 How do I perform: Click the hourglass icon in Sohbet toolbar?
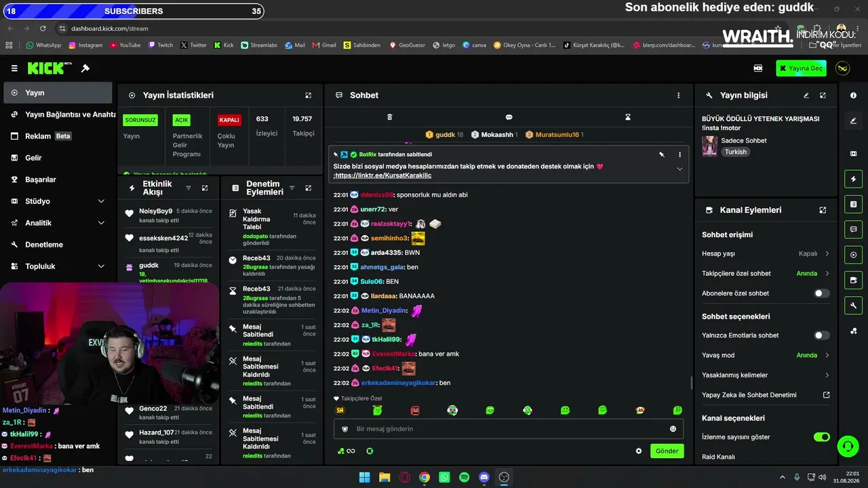pos(628,117)
